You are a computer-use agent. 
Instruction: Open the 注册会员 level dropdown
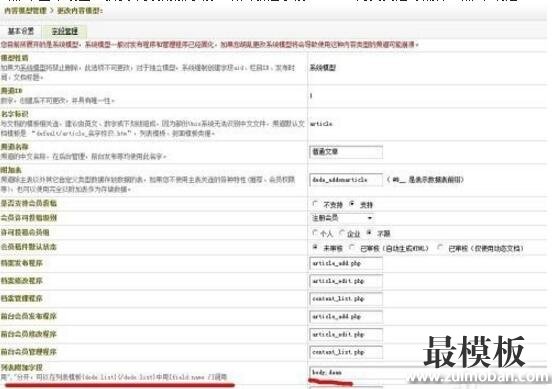pos(342,218)
